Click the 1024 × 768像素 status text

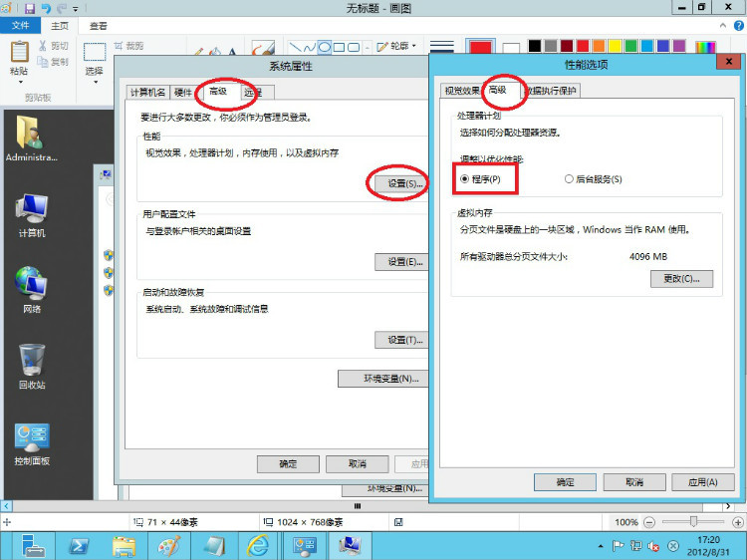point(310,522)
